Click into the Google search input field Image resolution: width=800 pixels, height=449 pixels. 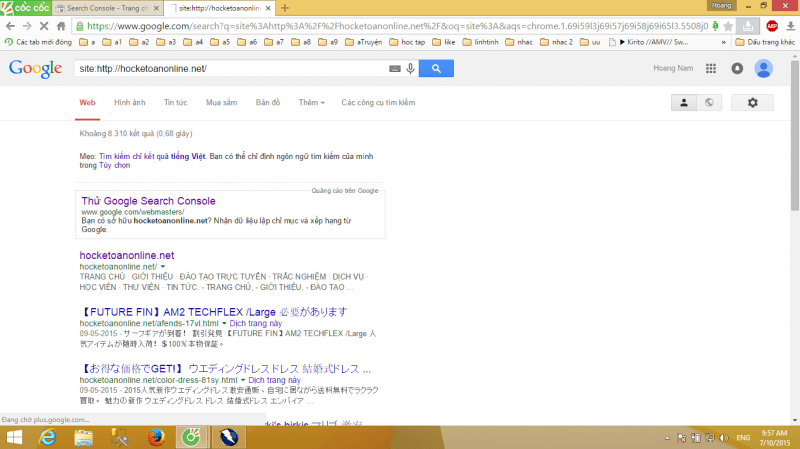pos(232,68)
